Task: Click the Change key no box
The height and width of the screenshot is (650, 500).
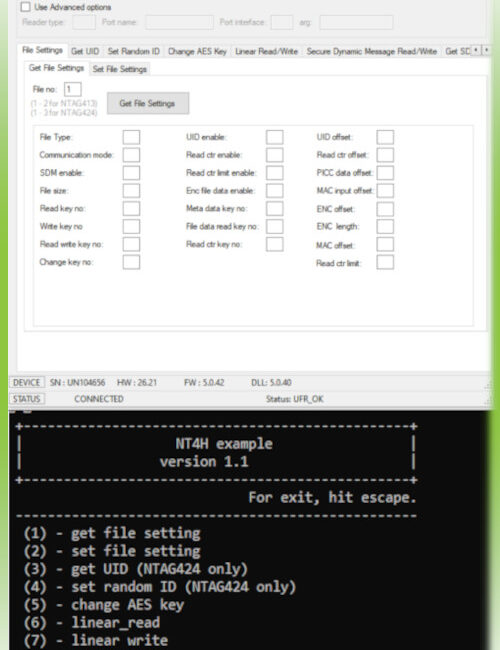Action: point(131,262)
